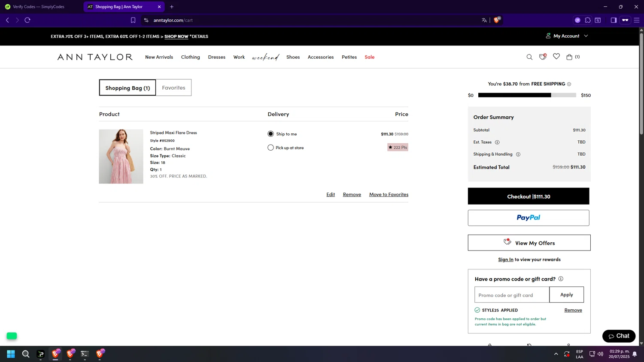Click 222 Pts rewards badge

(398, 148)
